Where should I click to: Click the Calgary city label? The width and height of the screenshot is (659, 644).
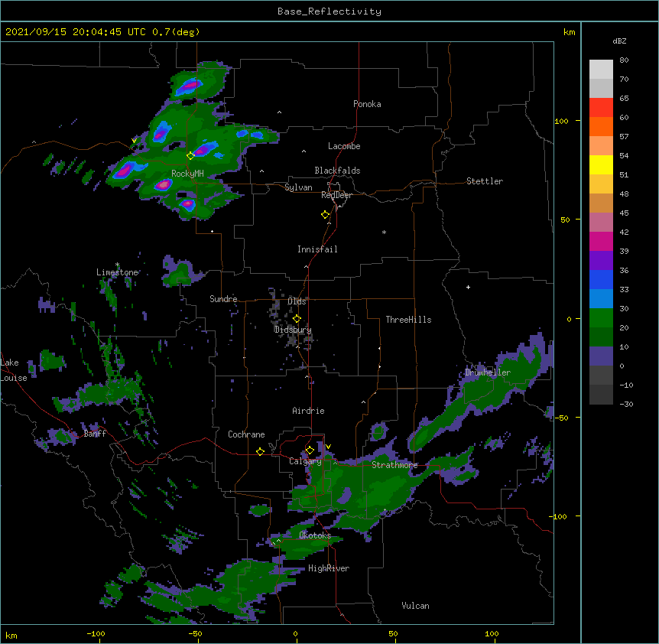coord(305,461)
